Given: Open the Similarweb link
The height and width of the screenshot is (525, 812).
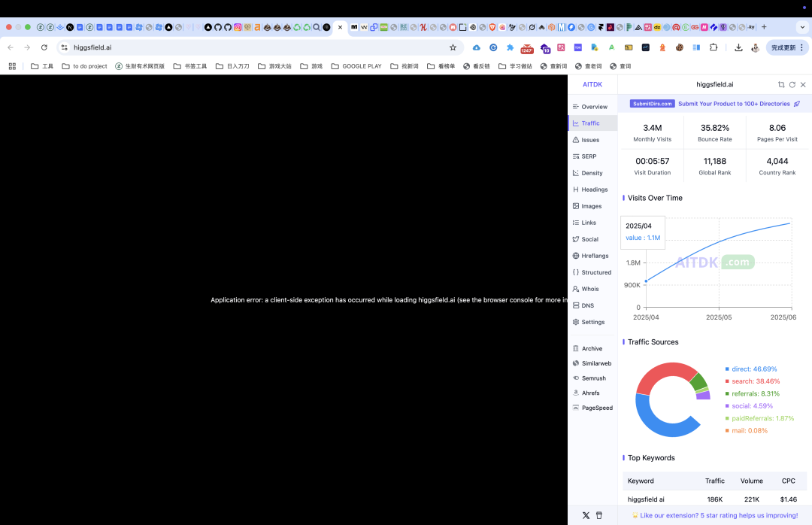Looking at the screenshot, I should [592, 364].
